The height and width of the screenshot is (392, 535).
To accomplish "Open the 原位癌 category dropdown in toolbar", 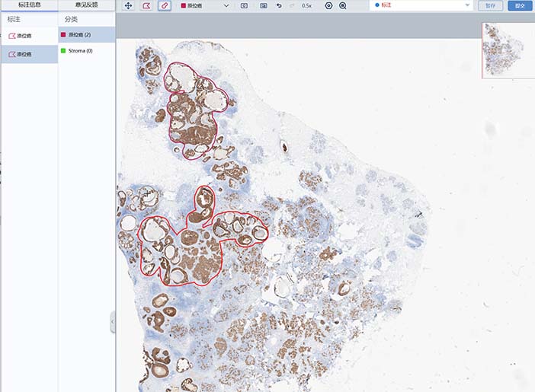I will pos(205,5).
